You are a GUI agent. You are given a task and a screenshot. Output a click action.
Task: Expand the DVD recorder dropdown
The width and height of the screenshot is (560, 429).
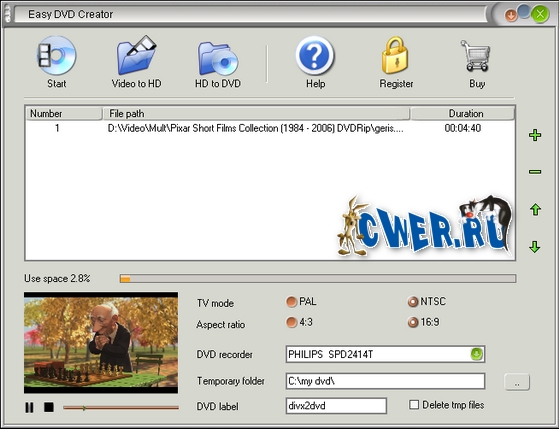pos(476,354)
